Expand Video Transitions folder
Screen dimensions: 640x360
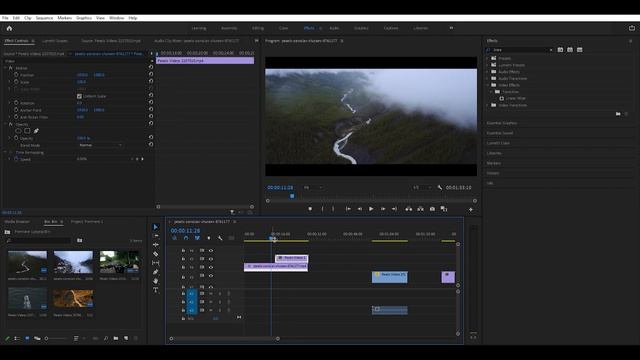pyautogui.click(x=488, y=105)
